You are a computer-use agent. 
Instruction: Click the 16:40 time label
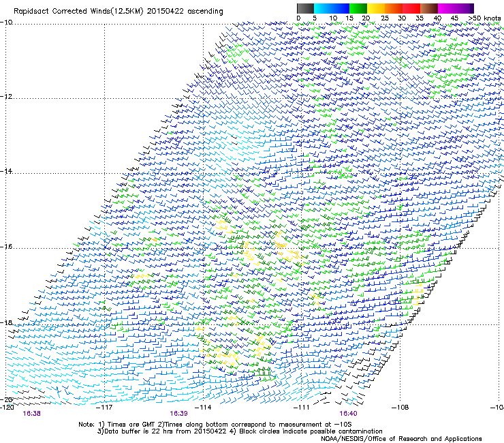point(349,414)
